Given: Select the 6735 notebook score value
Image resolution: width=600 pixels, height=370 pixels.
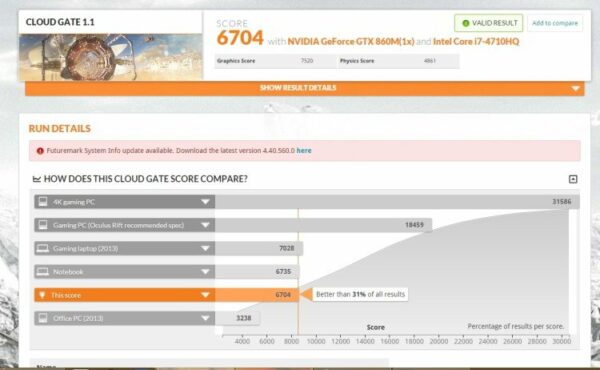Looking at the screenshot, I should [283, 272].
